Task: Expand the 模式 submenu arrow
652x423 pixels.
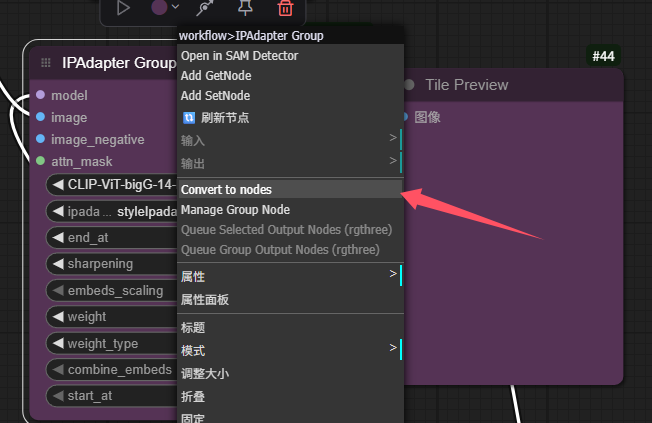Action: click(393, 348)
